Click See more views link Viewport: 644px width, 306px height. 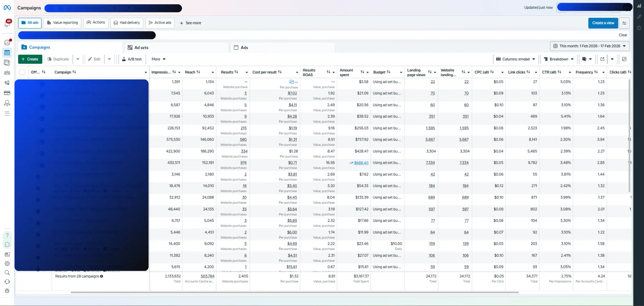click(x=190, y=23)
